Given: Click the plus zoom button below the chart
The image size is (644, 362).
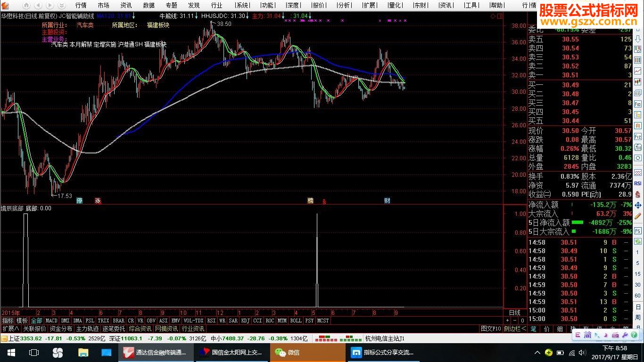Looking at the screenshot, I should (507, 321).
